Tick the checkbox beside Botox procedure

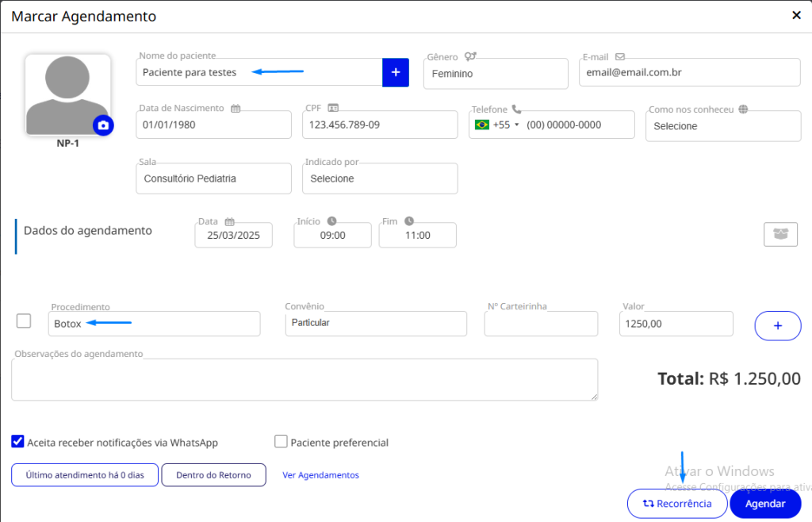click(24, 321)
